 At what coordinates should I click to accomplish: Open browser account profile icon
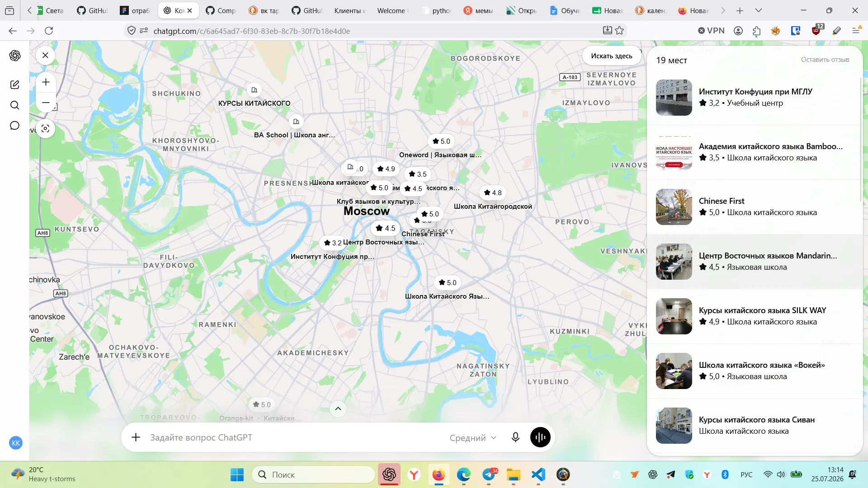point(738,31)
